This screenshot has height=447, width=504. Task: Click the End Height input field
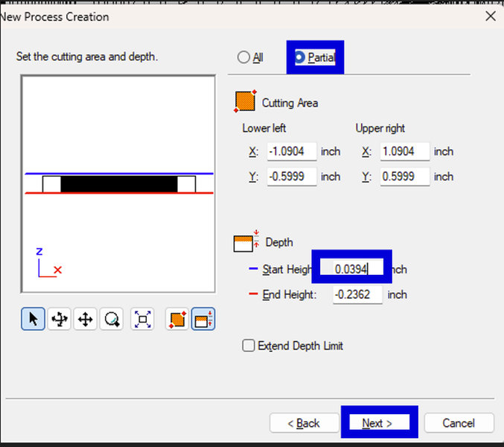click(357, 294)
